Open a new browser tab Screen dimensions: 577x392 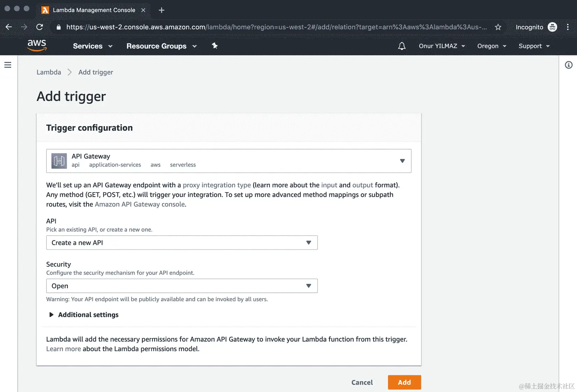pyautogui.click(x=161, y=10)
